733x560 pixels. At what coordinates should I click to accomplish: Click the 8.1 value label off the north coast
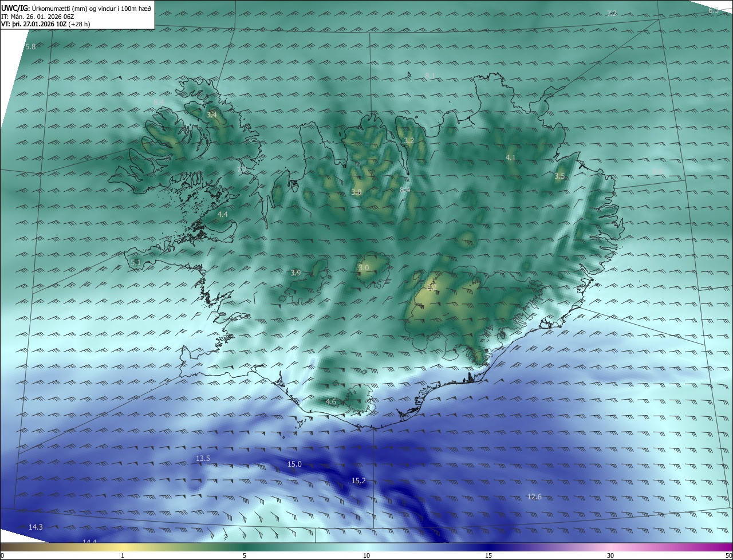[430, 76]
